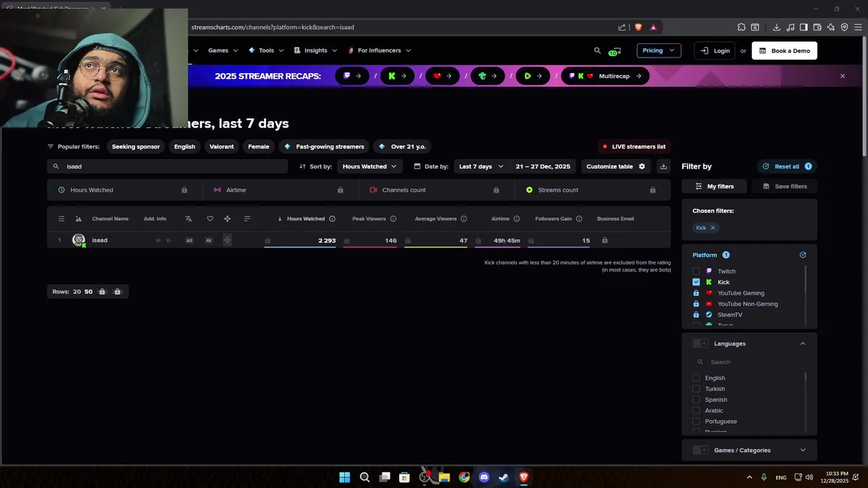Check the English language checkbox
This screenshot has width=868, height=488.
[x=696, y=378]
